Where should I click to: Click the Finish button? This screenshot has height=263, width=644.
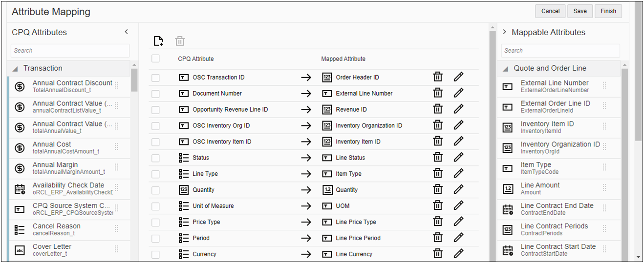coord(608,11)
